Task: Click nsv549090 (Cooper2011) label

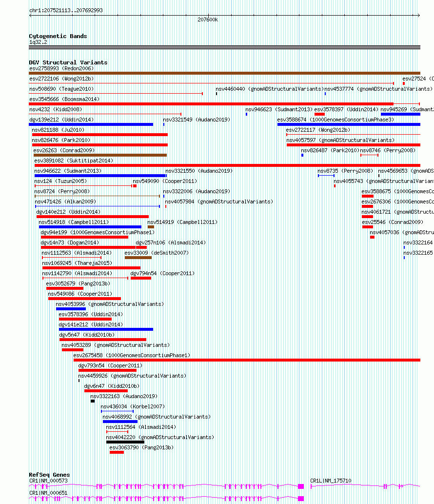Action: [165, 181]
